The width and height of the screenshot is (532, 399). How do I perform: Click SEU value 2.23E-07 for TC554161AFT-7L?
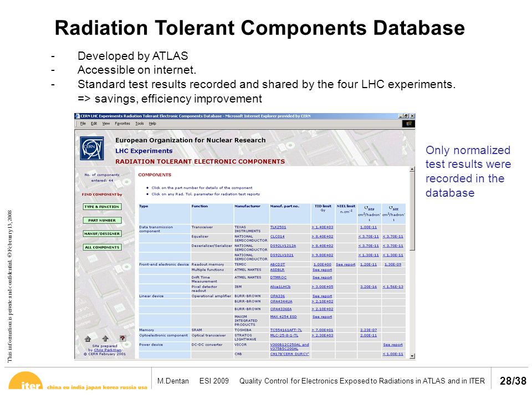tap(369, 330)
